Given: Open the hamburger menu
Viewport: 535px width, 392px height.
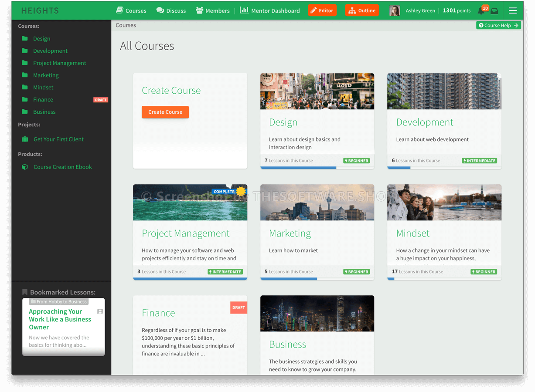Looking at the screenshot, I should 513,10.
